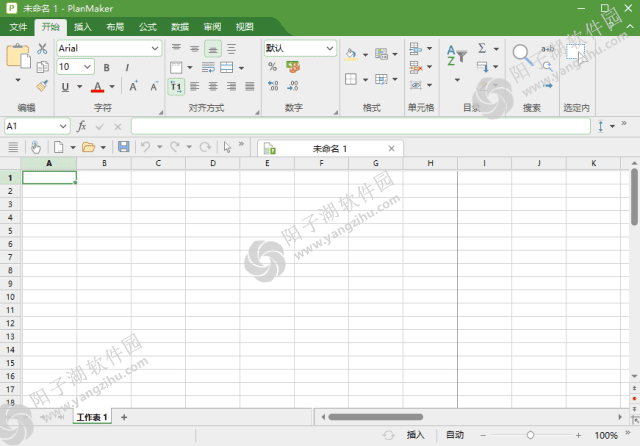Align text right horizontally
640x446 pixels.
[231, 86]
